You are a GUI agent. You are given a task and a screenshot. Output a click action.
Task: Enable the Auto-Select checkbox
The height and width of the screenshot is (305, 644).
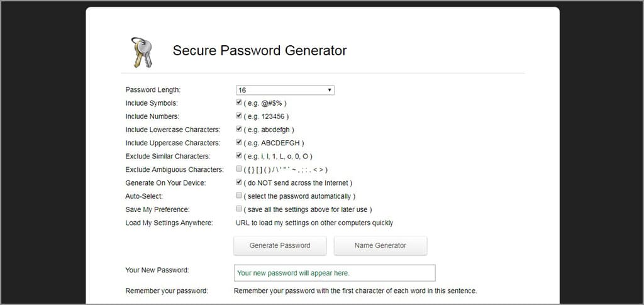pos(239,196)
